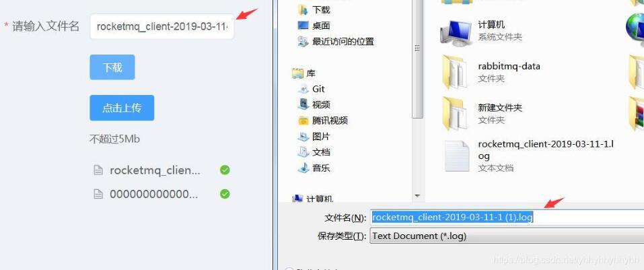Select 下载 in the navigation pane
Image resolution: width=644 pixels, height=270 pixels.
314,9
